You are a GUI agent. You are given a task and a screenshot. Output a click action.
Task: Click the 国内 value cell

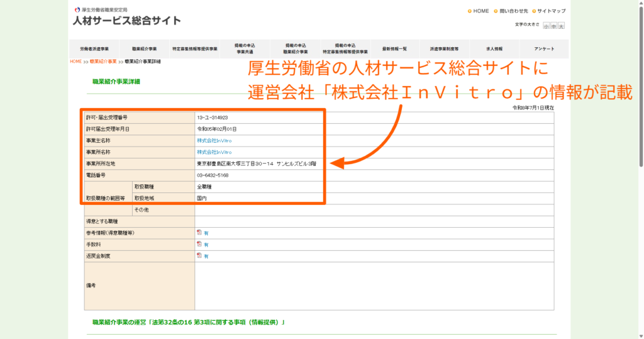(374, 198)
